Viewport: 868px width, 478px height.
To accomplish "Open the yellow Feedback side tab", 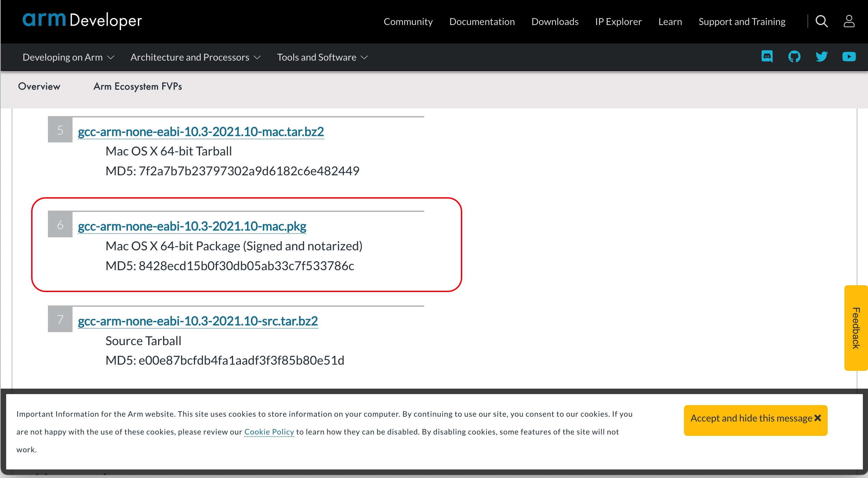I will [855, 328].
